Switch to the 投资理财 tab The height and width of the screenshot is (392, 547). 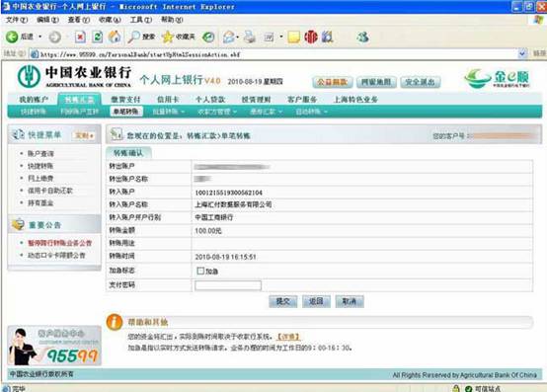(x=256, y=100)
